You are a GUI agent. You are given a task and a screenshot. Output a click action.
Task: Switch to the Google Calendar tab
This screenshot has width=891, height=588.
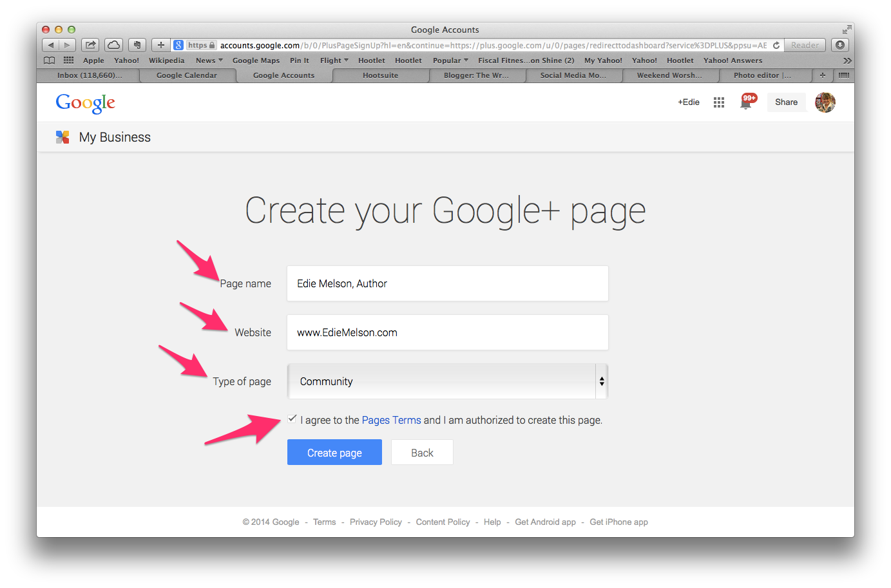point(187,75)
